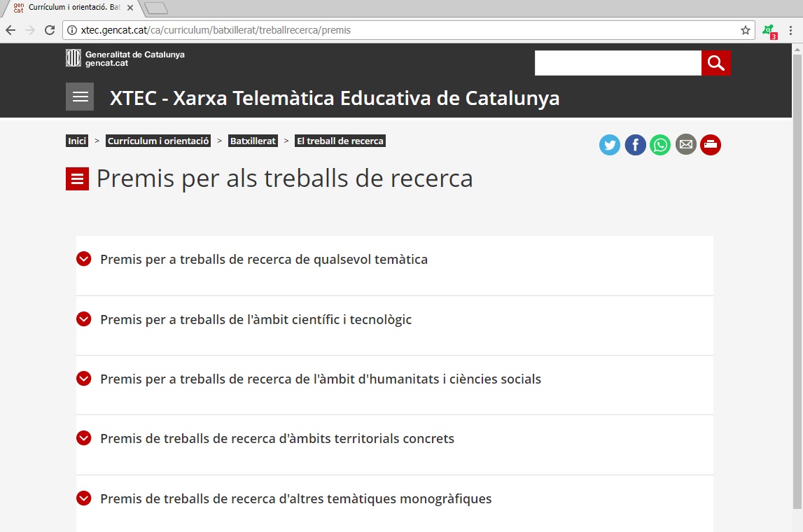Expand the 'humanitats i ciències socials' section
803x532 pixels.
[320, 379]
